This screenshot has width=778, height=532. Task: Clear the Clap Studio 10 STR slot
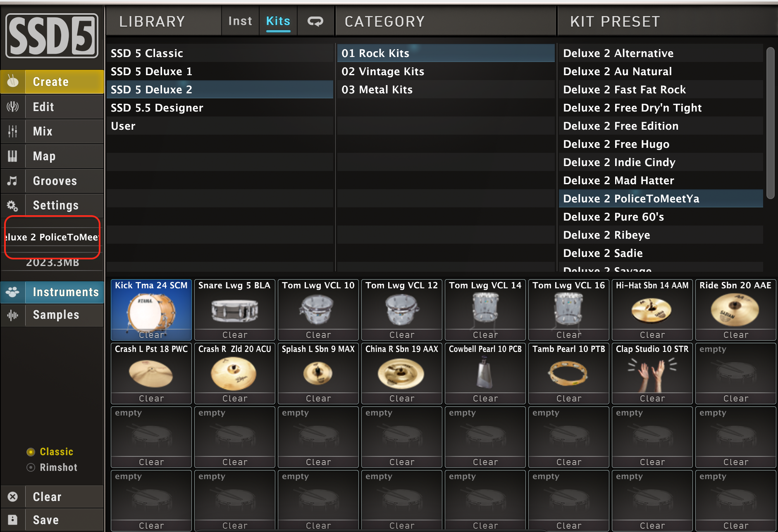tap(652, 398)
